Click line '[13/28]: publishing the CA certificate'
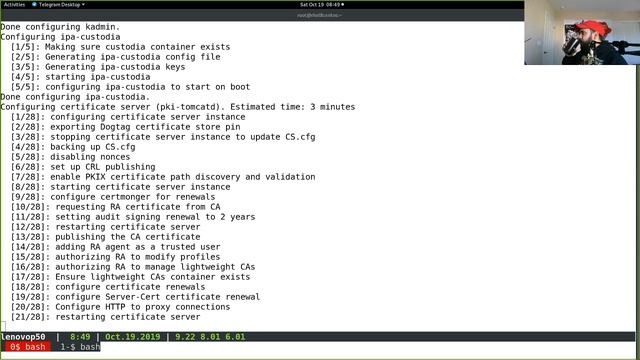The width and height of the screenshot is (640, 360). click(105, 237)
